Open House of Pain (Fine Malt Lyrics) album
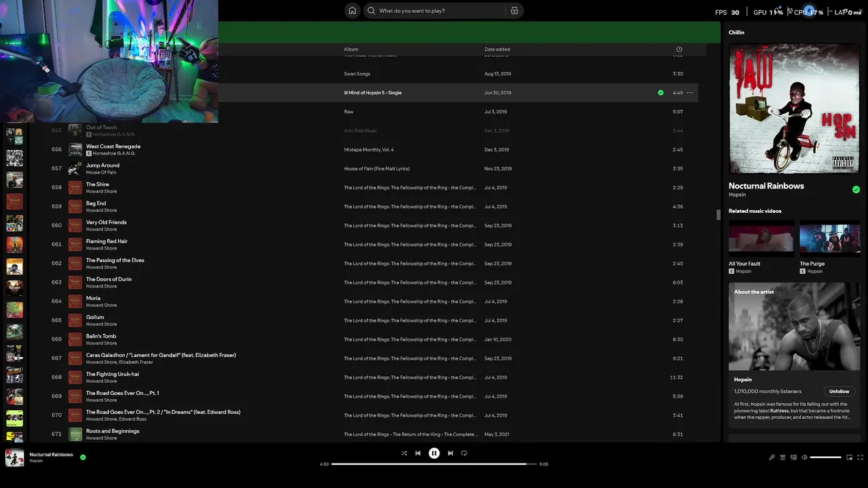 point(376,169)
